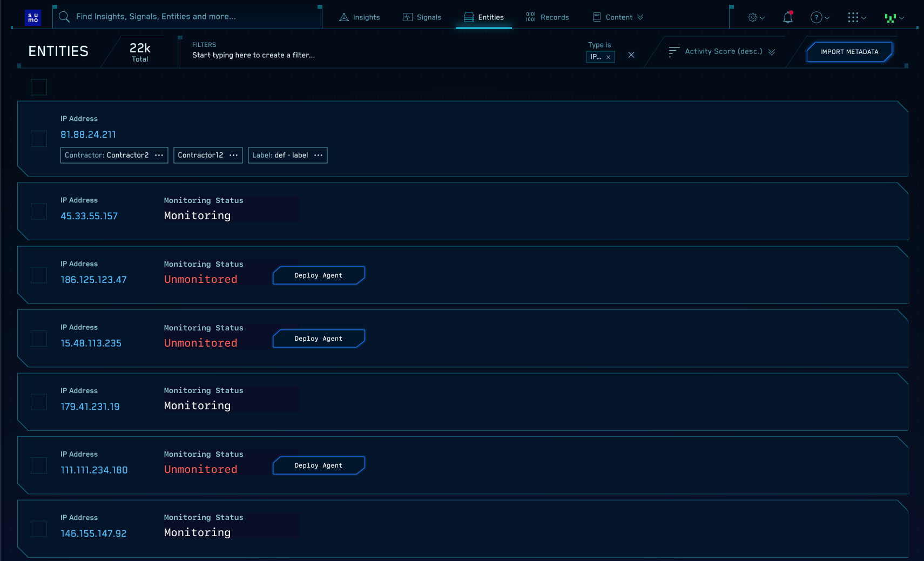Select the Signals navigation icon
924x561 pixels.
[407, 17]
